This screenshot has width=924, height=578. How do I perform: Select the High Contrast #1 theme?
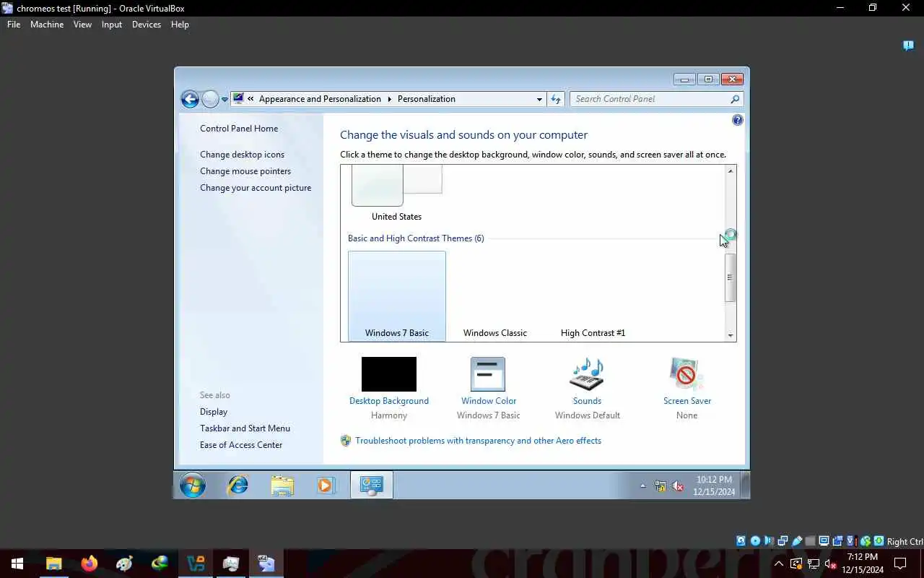pyautogui.click(x=593, y=296)
